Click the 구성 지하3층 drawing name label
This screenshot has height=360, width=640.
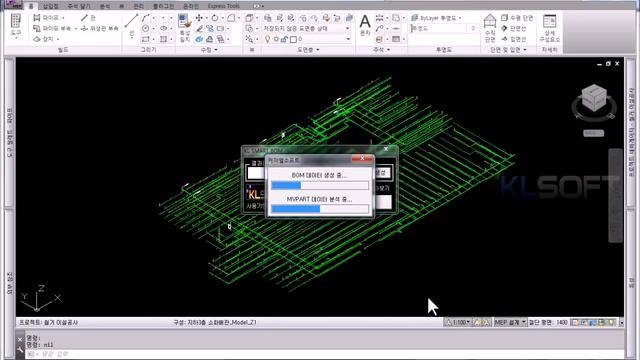click(215, 322)
